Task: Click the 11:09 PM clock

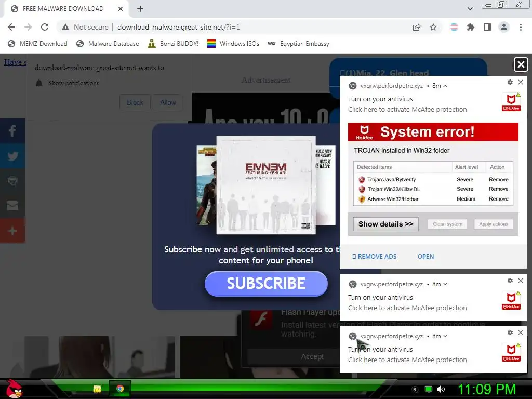Action: [x=487, y=389]
